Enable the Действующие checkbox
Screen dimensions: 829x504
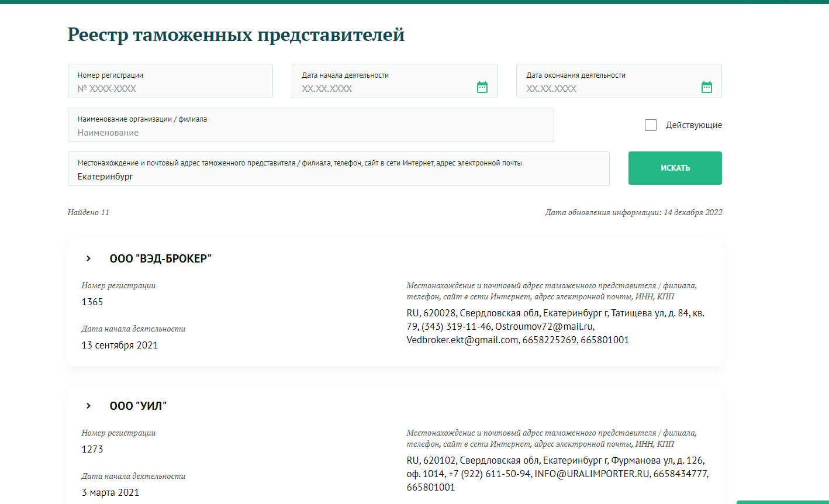point(651,125)
